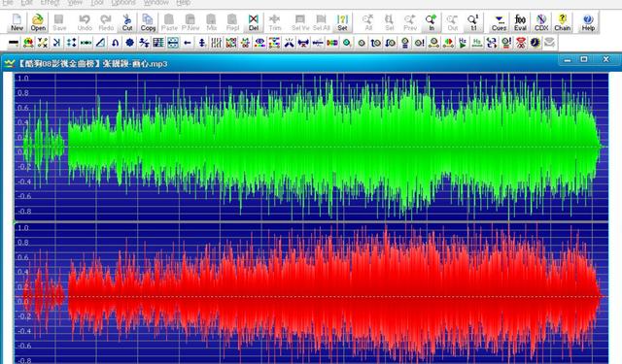Click the Help icon in toolbar
The width and height of the screenshot is (622, 364).
pos(588,22)
